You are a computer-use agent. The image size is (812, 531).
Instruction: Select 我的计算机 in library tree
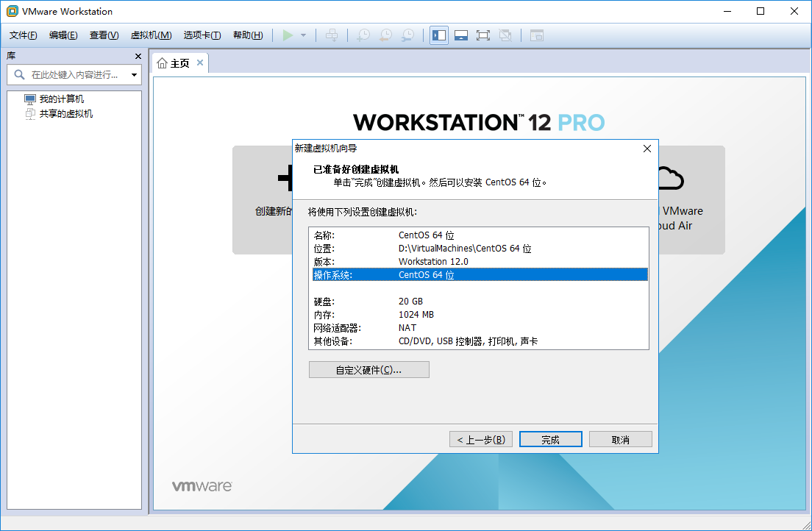54,99
